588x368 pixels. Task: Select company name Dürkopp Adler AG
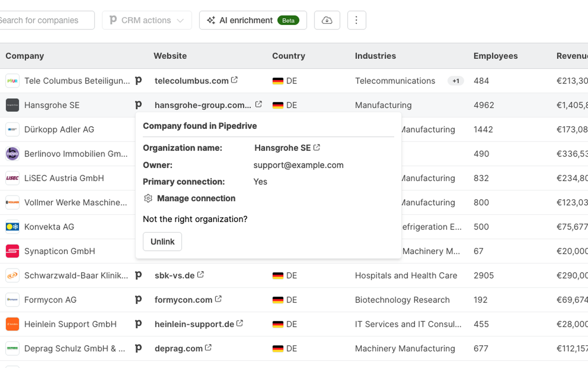59,129
